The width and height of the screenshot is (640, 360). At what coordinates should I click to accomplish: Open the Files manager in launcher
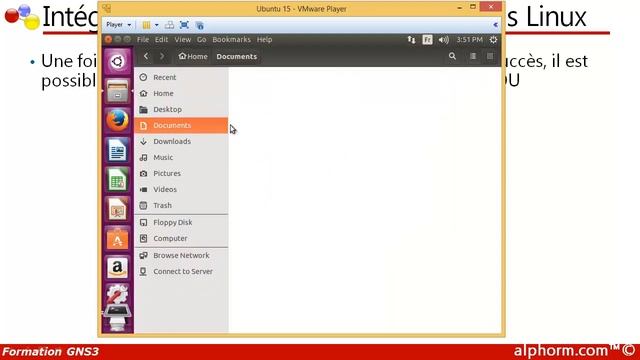pyautogui.click(x=118, y=91)
